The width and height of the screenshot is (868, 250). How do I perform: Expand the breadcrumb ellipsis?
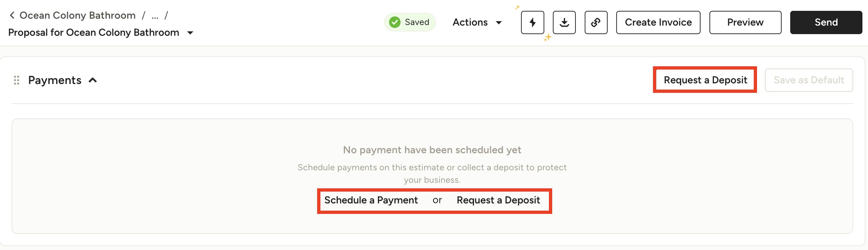(x=155, y=16)
